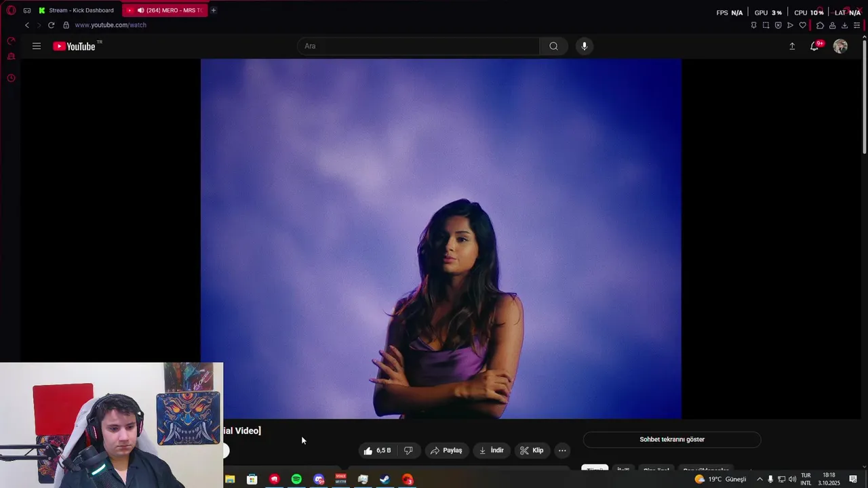Screen dimensions: 868x488
Task: Open the browser downloads icon
Action: tap(844, 25)
